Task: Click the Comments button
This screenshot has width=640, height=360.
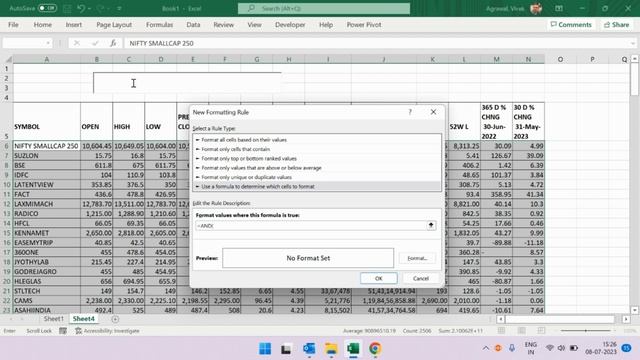Action: tap(571, 25)
